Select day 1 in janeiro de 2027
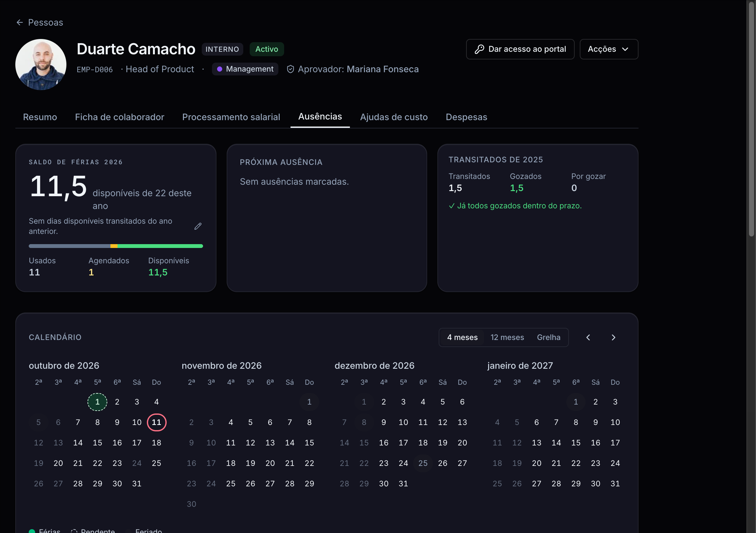This screenshot has height=533, width=756. coord(576,402)
